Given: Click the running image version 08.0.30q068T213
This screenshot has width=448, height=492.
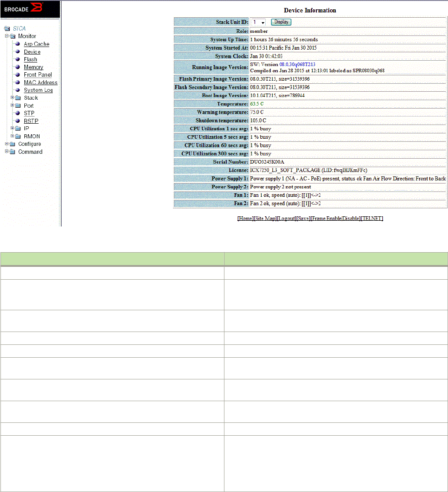Looking at the screenshot, I should click(x=297, y=64).
